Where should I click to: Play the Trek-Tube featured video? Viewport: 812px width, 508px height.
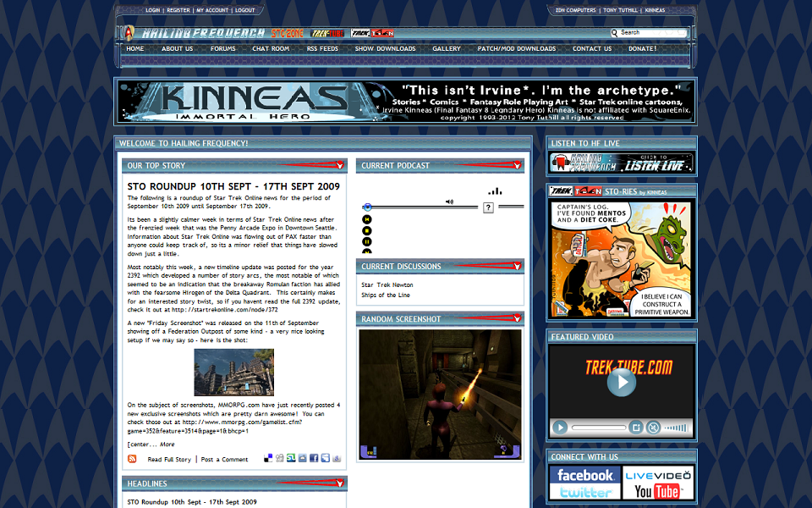coord(622,382)
